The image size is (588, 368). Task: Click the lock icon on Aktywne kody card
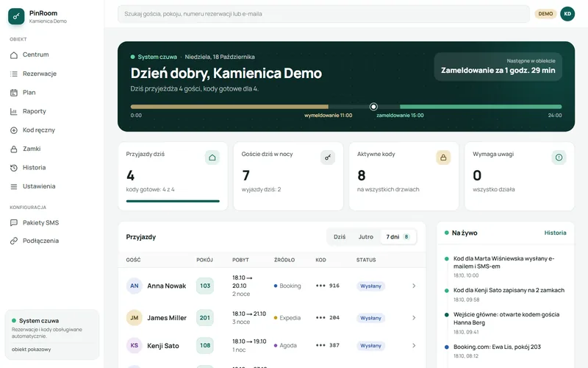[x=443, y=158]
